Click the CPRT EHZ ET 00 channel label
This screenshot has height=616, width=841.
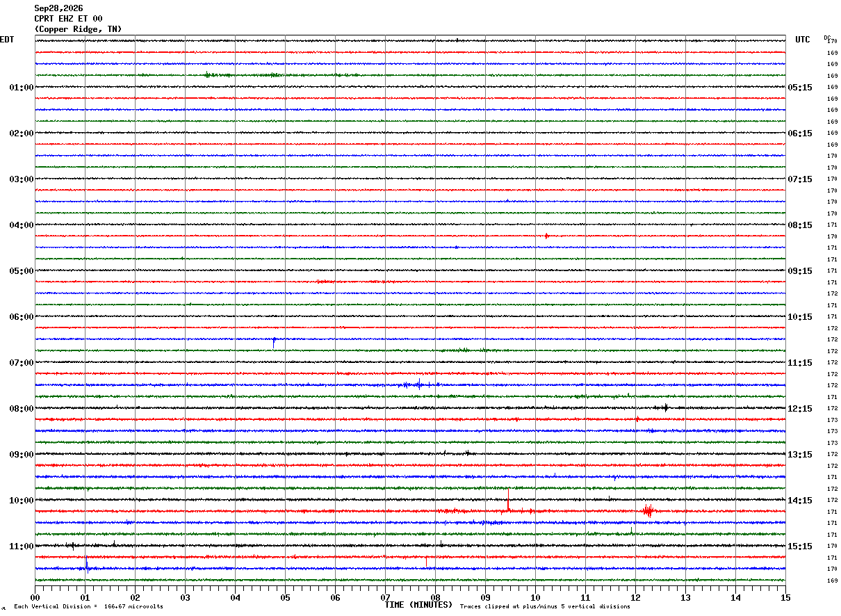pos(68,19)
